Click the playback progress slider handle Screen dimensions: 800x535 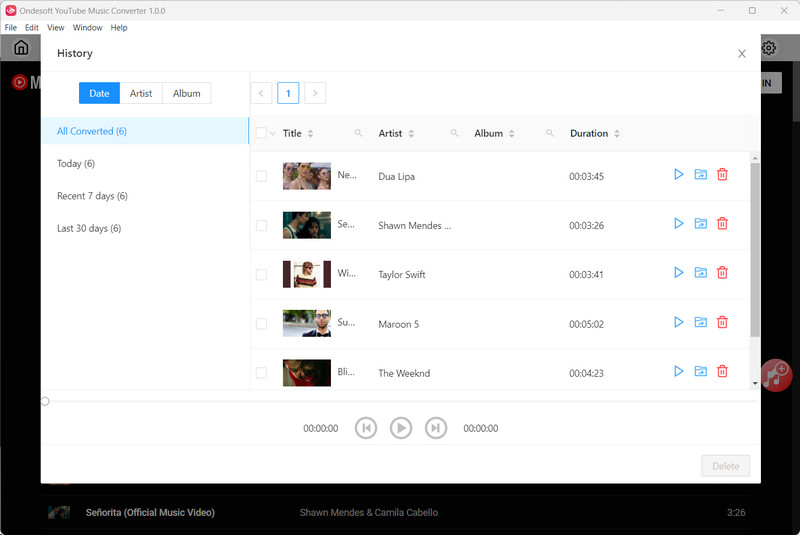(45, 401)
